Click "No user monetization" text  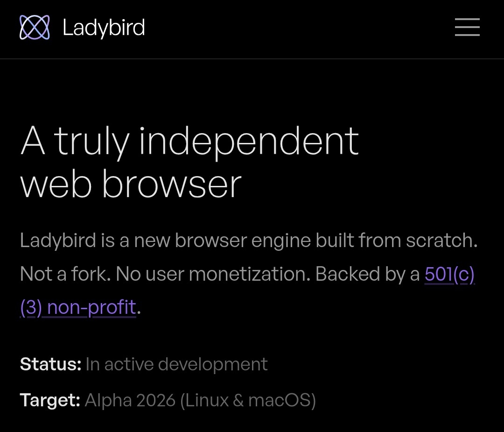(x=213, y=274)
